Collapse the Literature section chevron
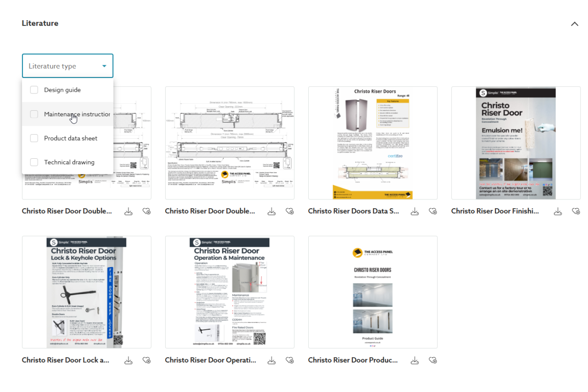Image resolution: width=588 pixels, height=392 pixels. point(575,24)
